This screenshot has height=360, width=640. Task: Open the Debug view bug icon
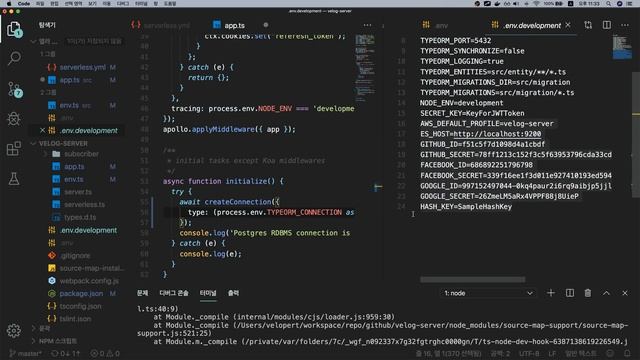[x=14, y=119]
